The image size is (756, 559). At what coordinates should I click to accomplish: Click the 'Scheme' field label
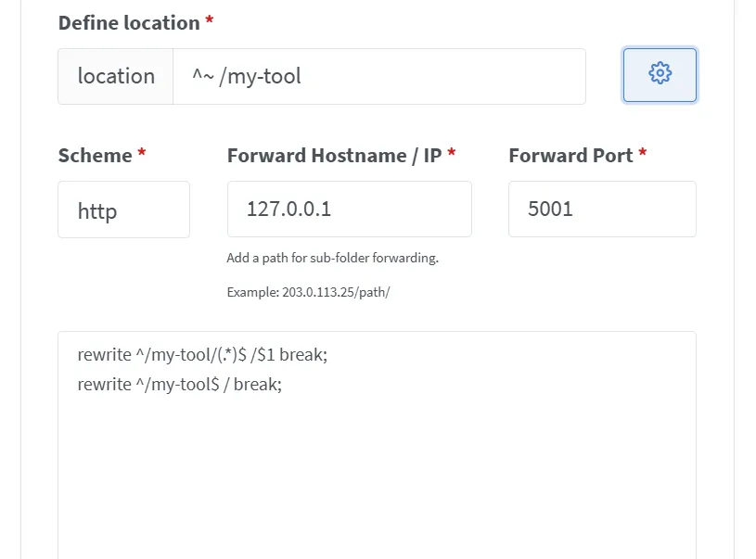[95, 156]
